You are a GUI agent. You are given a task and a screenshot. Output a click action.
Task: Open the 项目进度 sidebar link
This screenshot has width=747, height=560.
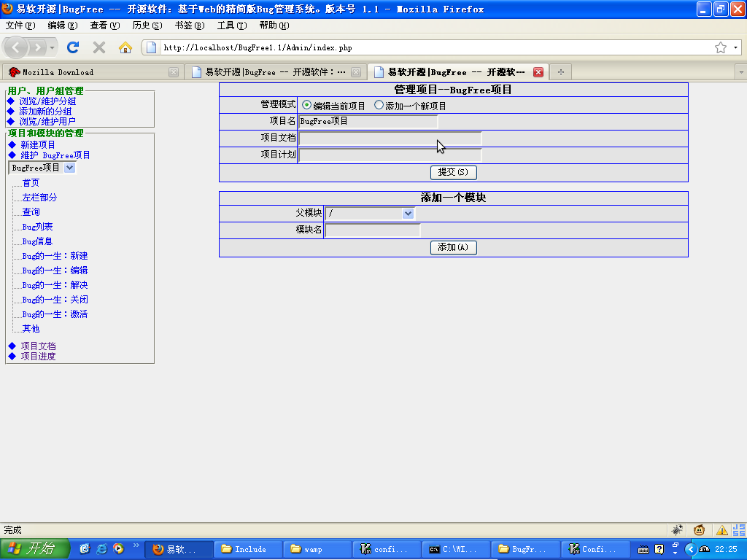(38, 356)
